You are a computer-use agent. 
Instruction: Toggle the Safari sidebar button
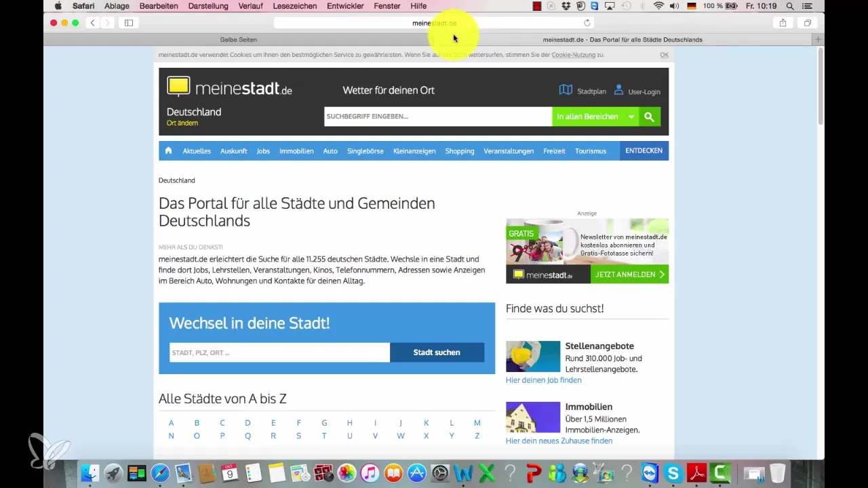coord(128,23)
